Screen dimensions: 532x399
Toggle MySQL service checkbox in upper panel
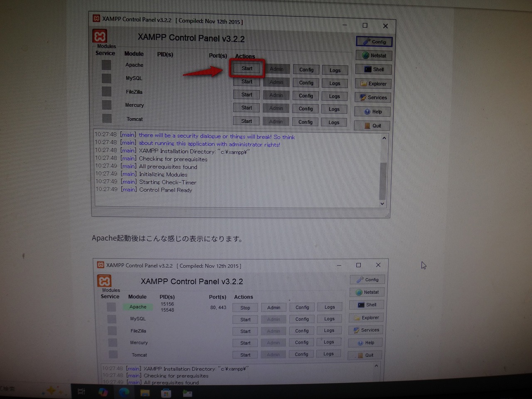[x=106, y=78]
